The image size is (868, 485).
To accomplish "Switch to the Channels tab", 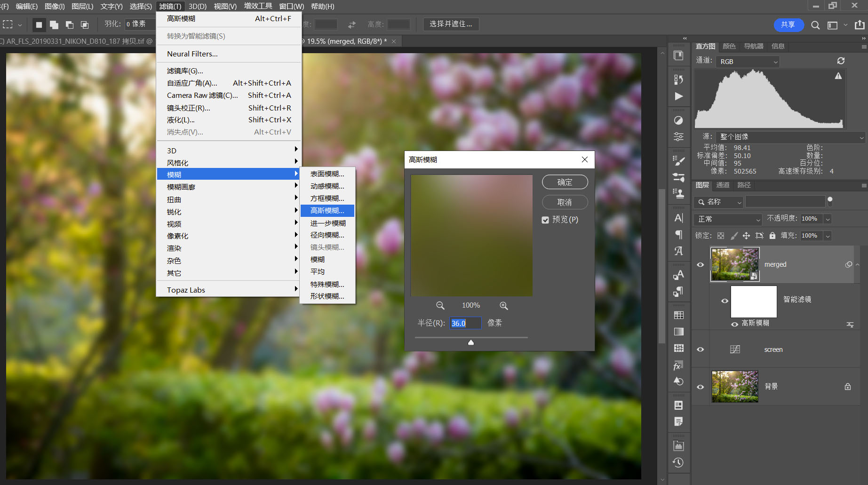I will pos(723,185).
